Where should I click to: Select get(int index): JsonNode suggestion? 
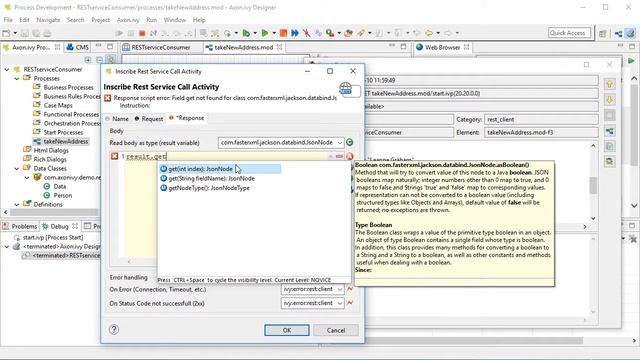[220, 169]
